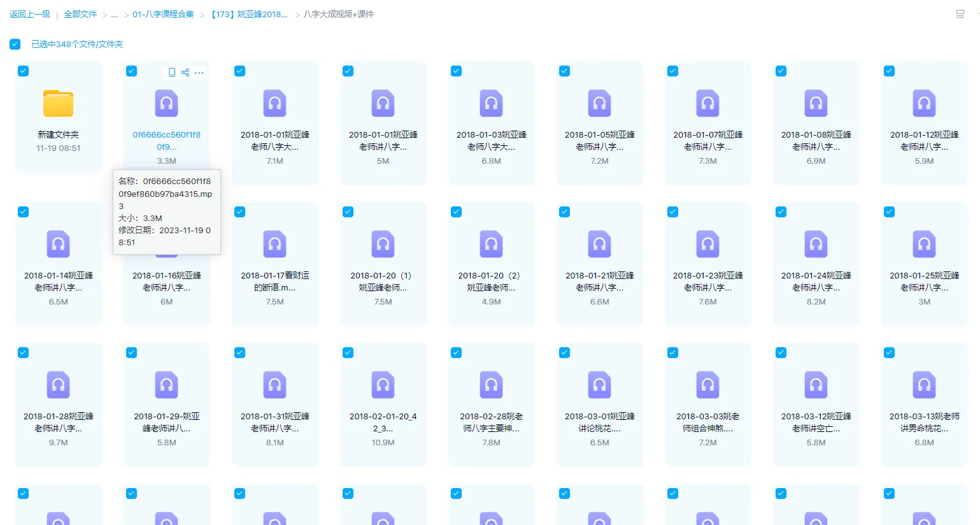Switch view mode using the layout icon top right
This screenshot has height=525, width=980.
point(962,13)
